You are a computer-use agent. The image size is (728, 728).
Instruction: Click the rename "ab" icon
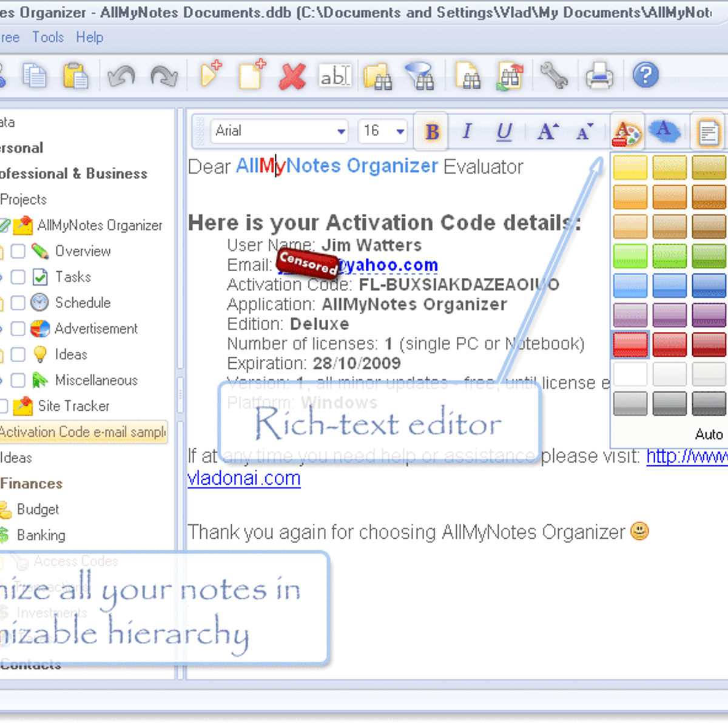pyautogui.click(x=335, y=76)
